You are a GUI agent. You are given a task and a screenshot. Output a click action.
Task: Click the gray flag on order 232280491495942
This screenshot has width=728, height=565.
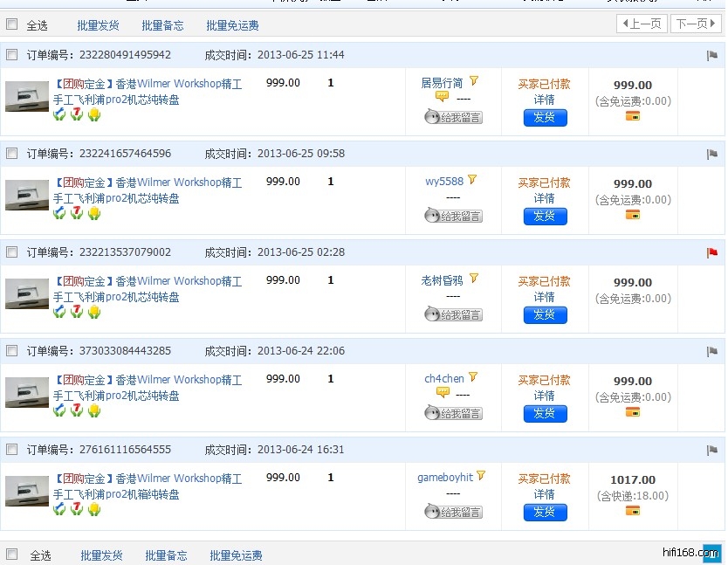711,56
